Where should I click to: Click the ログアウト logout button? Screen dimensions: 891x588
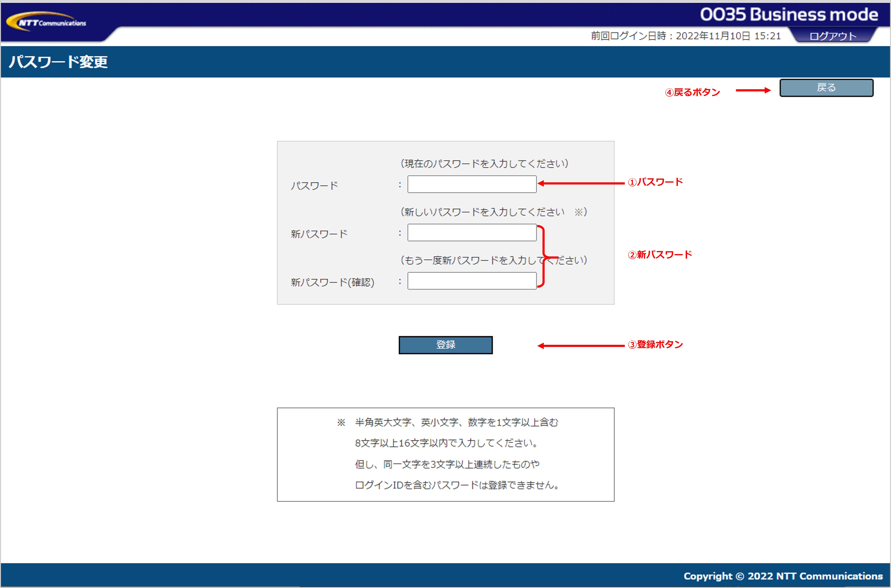(833, 36)
